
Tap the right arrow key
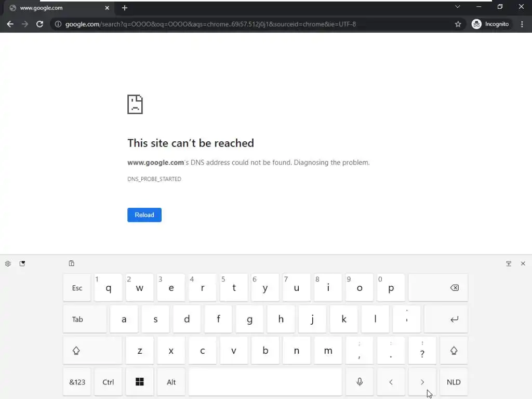[422, 382]
